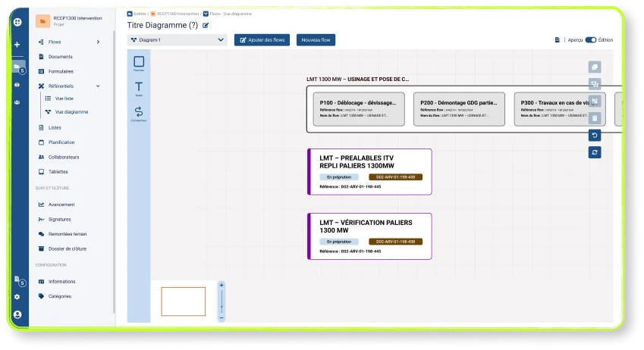Image resolution: width=644 pixels, height=350 pixels.
Task: Select the Texte tool
Action: point(139,89)
